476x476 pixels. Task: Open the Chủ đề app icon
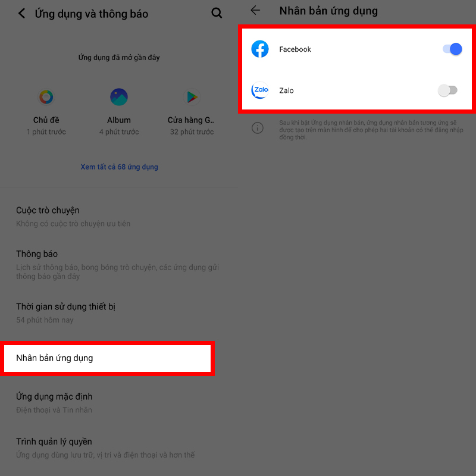pos(46,97)
